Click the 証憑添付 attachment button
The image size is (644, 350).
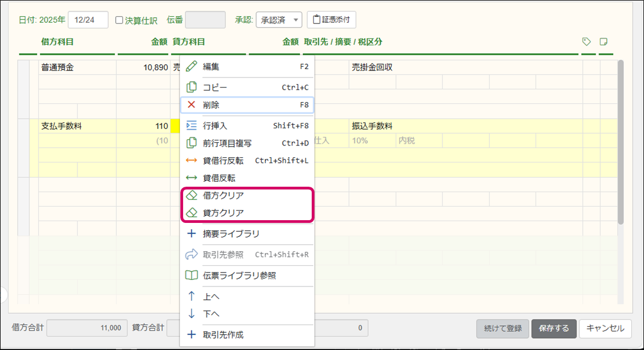(332, 20)
